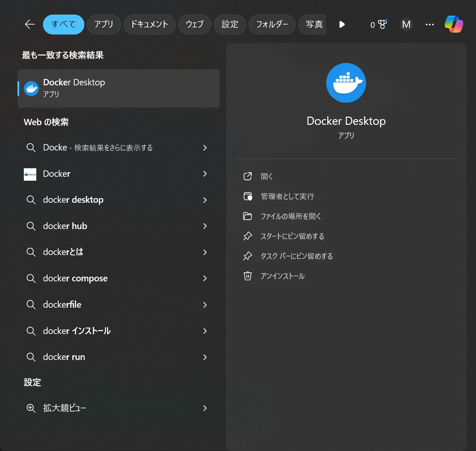Open the account avatar marked M
This screenshot has height=451, width=476.
406,24
